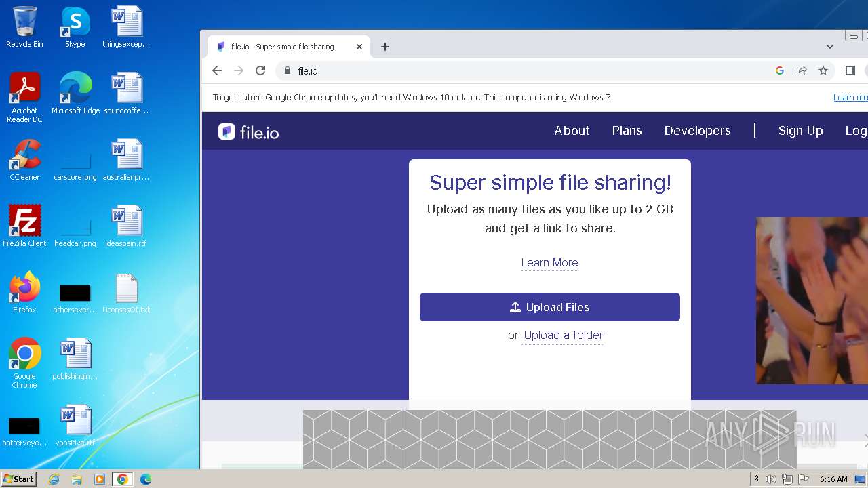The height and width of the screenshot is (488, 868).
Task: Open the About menu item
Action: point(572,131)
